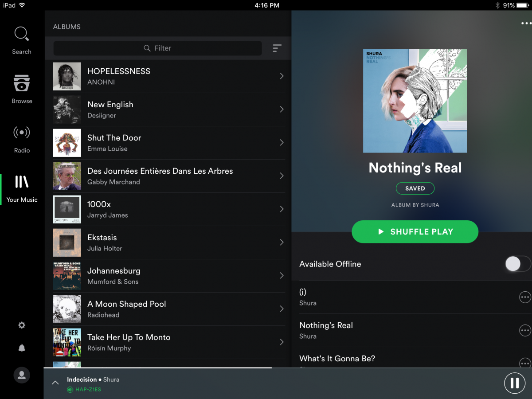Select the HOPELESSNESS album title
The height and width of the screenshot is (399, 532).
[119, 71]
